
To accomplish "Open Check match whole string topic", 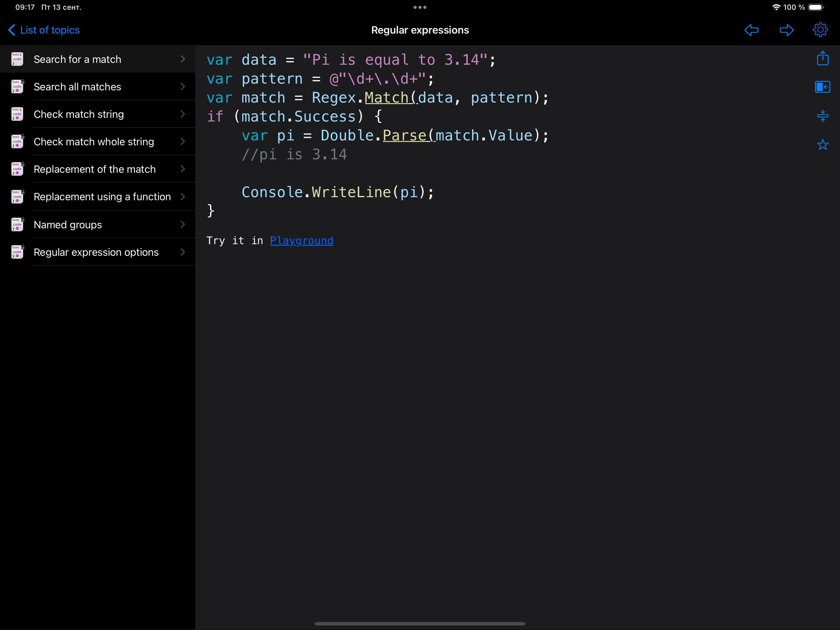I will click(98, 142).
